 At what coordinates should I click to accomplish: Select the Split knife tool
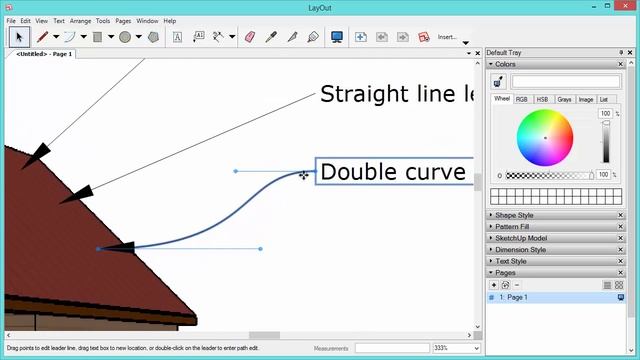292,37
